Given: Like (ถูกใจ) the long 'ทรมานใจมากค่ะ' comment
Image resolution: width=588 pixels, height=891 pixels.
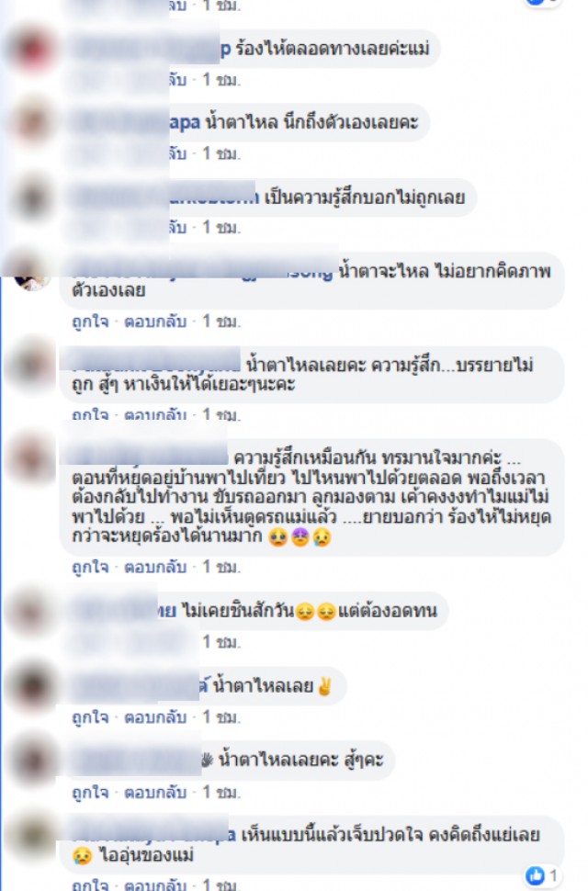Looking at the screenshot, I should pyautogui.click(x=90, y=567).
